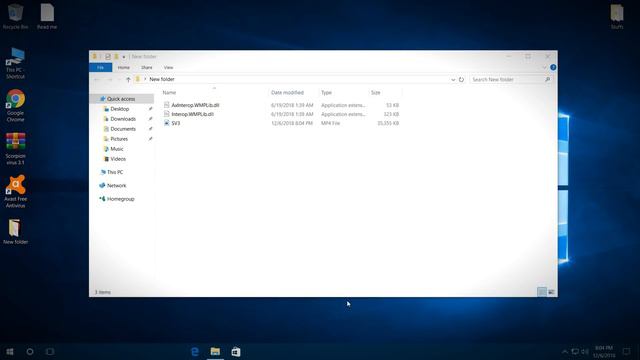
Task: Select the New folder desktop icon
Action: coord(16,231)
